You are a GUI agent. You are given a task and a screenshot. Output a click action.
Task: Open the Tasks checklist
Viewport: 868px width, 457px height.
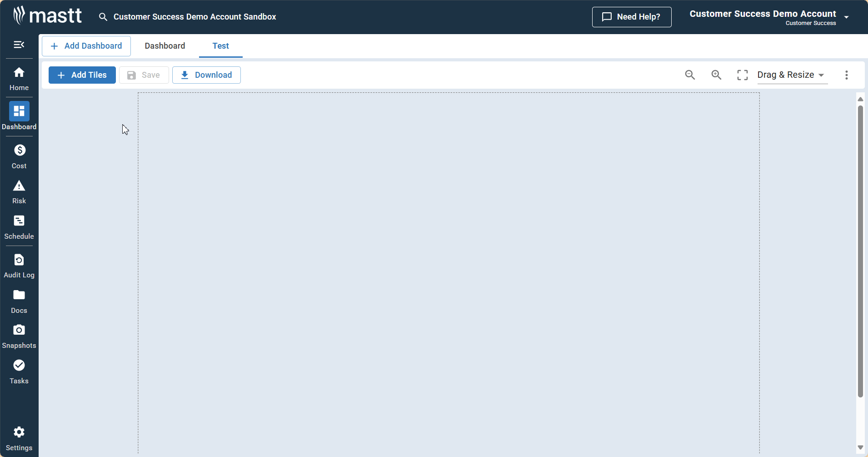pyautogui.click(x=19, y=372)
